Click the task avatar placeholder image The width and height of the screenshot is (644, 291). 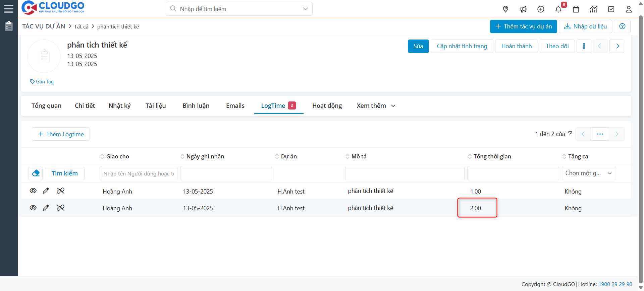tap(44, 56)
